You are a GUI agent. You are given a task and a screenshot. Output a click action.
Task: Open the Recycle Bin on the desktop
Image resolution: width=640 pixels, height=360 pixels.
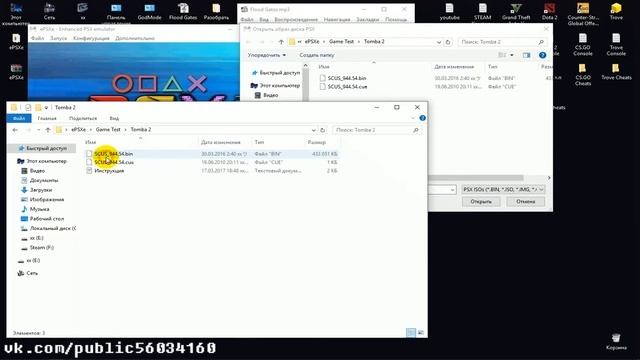point(616,341)
